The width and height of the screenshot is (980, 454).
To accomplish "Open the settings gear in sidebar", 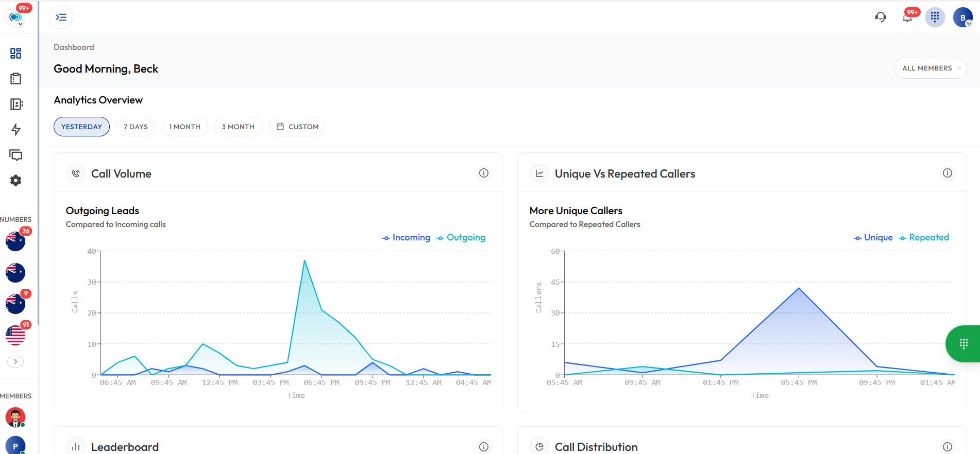I will tap(16, 181).
